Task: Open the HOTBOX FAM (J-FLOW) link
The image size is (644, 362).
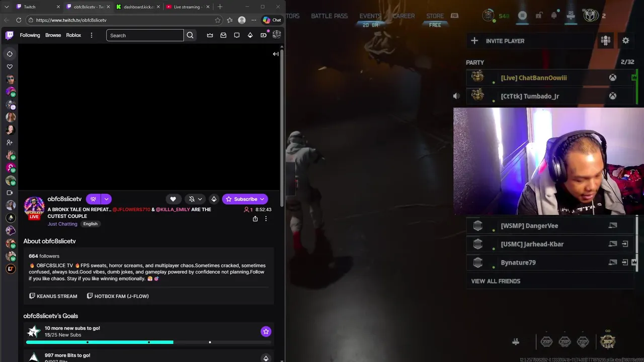Action: (x=118, y=296)
